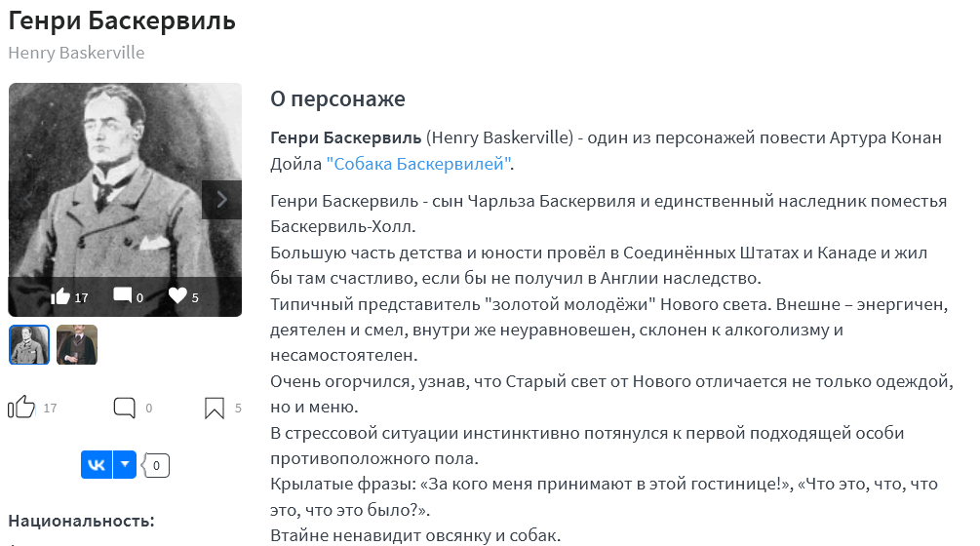Click the bookmark count 5 beside the bookmark icon
Image resolution: width=980 pixels, height=546 pixels.
pos(238,409)
